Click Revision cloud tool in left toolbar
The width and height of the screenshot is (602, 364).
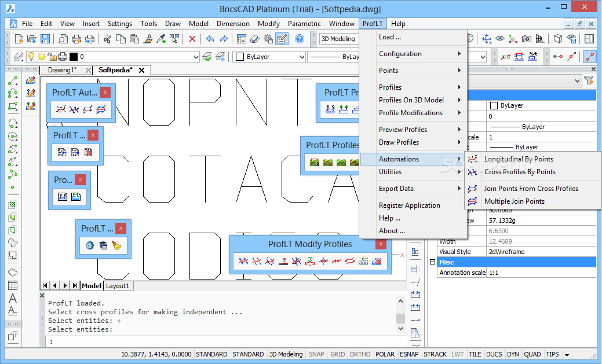click(13, 273)
